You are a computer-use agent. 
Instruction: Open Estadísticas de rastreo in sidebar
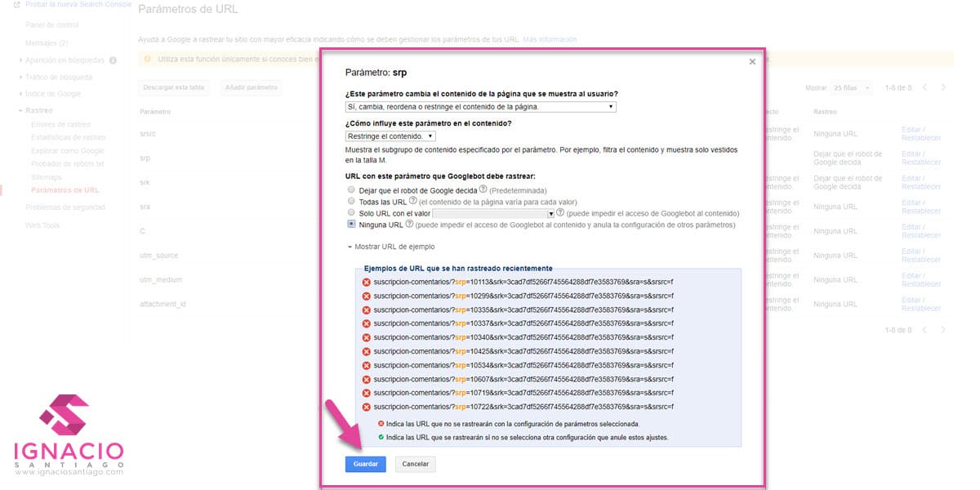(x=69, y=138)
